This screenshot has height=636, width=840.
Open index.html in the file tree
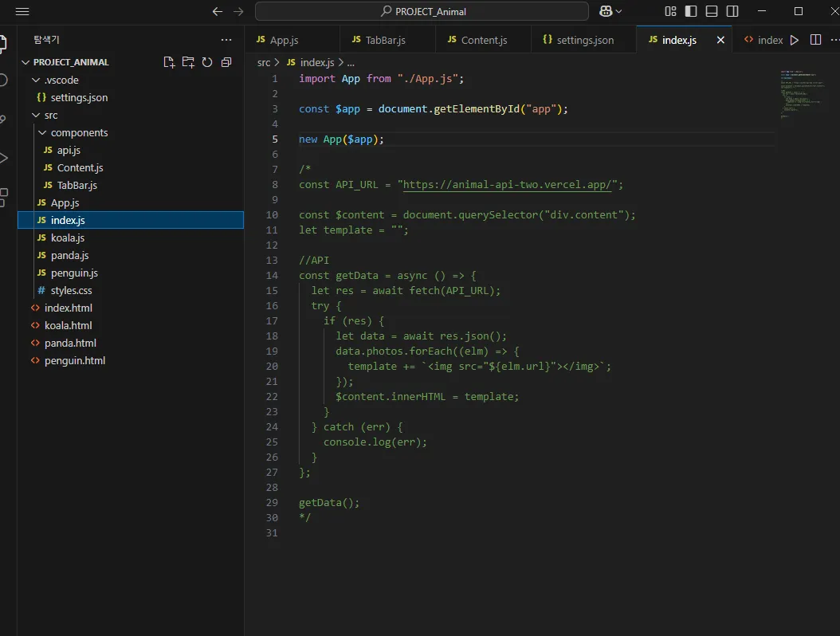[x=131, y=308]
